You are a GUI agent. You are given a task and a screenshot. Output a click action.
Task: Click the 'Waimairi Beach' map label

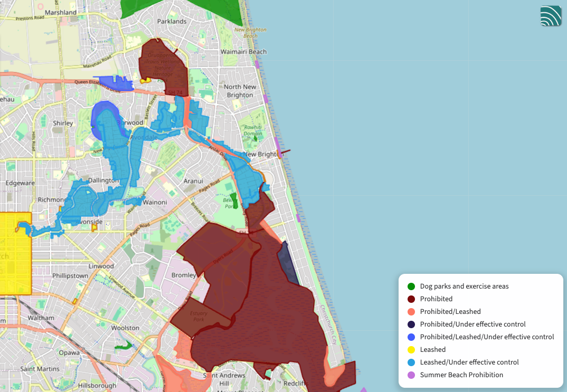click(243, 52)
